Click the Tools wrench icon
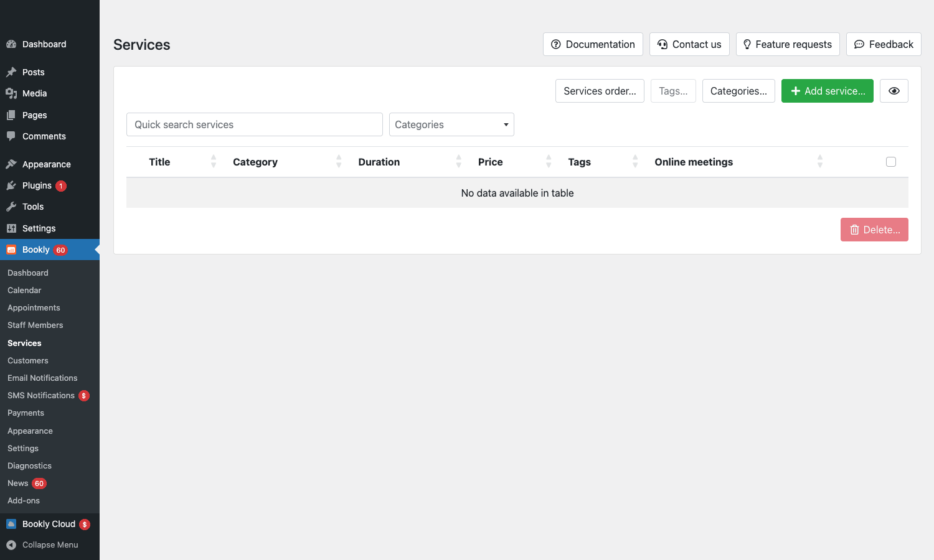The height and width of the screenshot is (560, 934). click(x=11, y=207)
